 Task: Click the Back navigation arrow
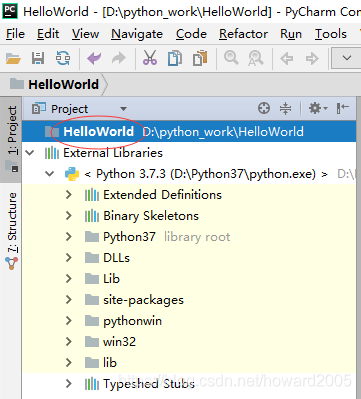pos(286,59)
